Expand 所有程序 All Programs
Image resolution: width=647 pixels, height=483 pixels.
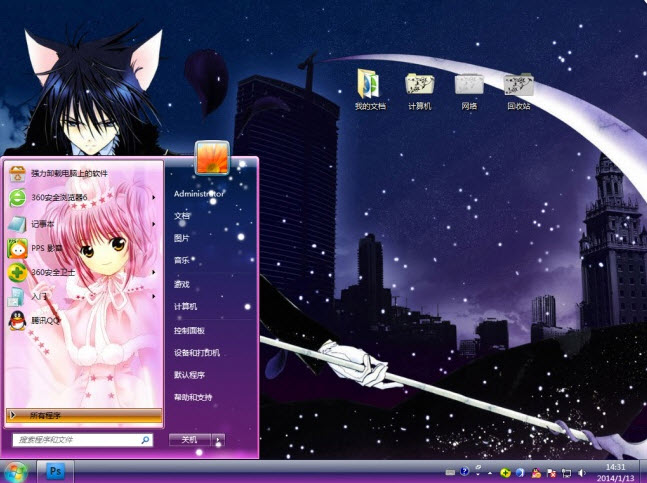[x=84, y=415]
